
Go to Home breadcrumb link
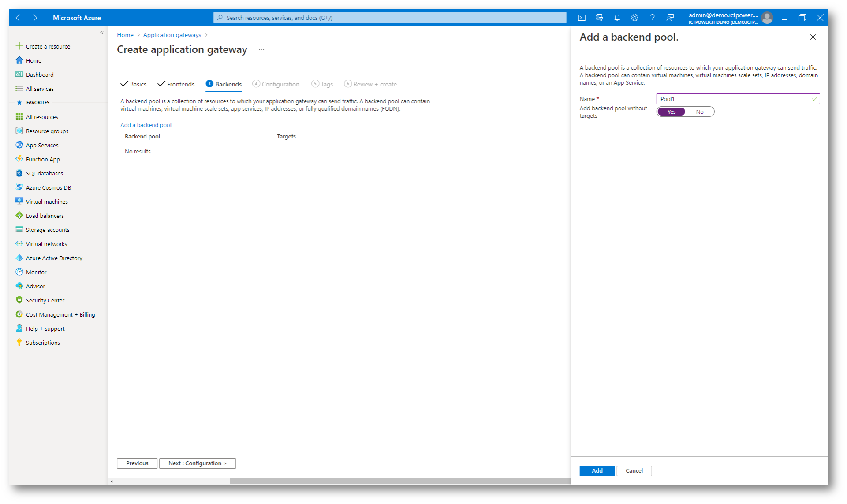click(125, 35)
